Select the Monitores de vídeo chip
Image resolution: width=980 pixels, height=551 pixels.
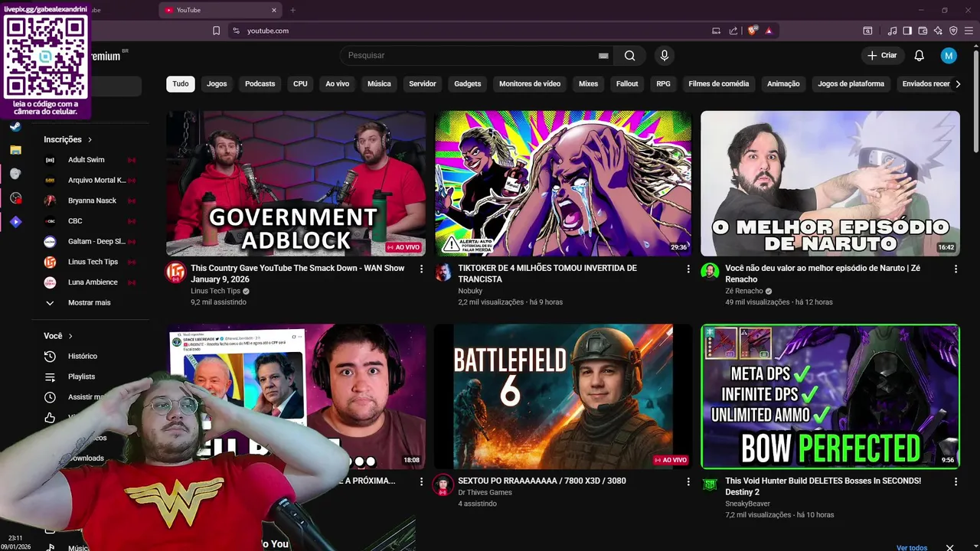[x=530, y=83]
